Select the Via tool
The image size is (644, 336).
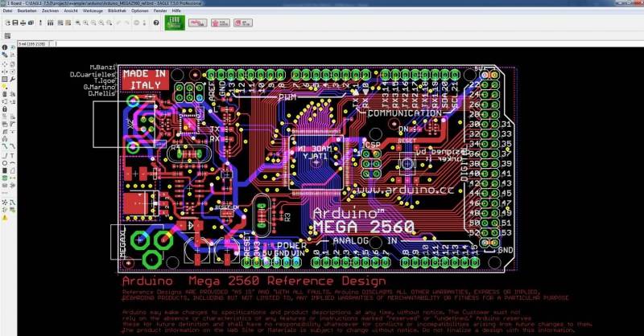[x=5, y=178]
